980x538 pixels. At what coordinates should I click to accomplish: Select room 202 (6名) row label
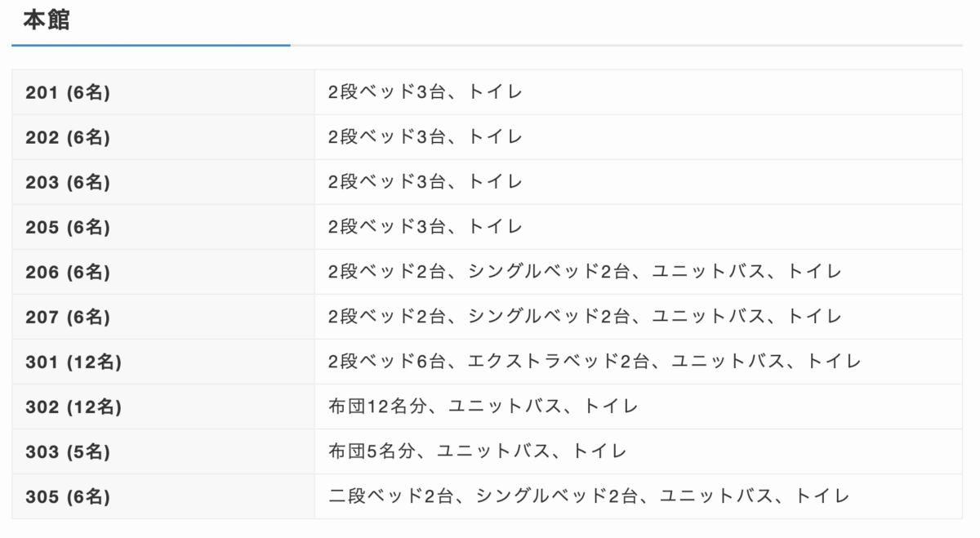click(68, 138)
